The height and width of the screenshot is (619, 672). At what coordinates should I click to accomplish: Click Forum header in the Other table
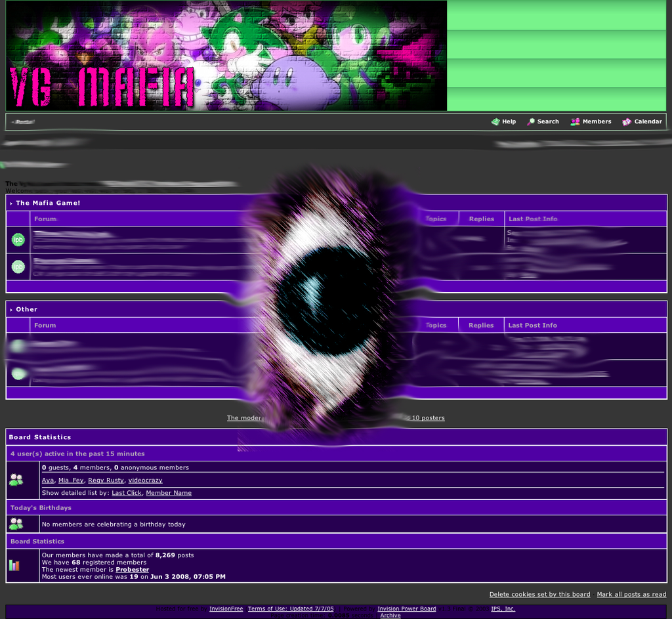45,325
